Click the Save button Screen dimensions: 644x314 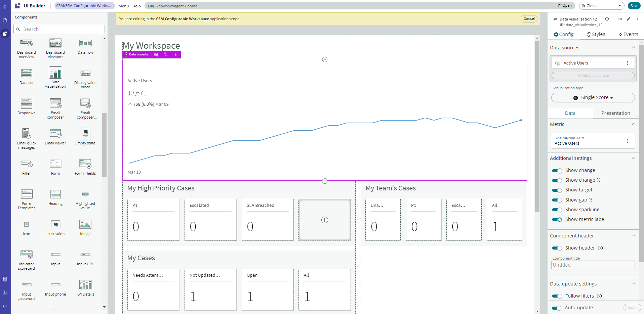click(x=634, y=6)
